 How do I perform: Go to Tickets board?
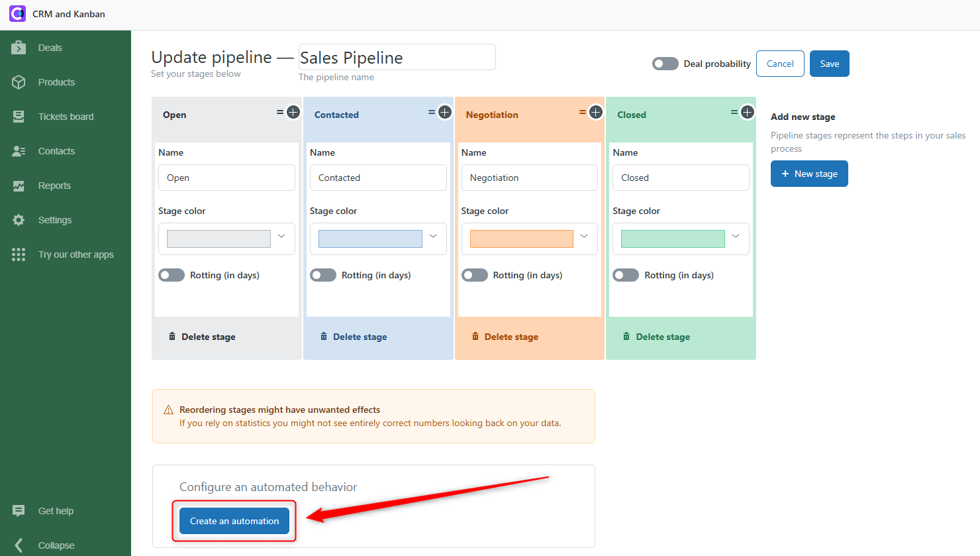point(66,117)
